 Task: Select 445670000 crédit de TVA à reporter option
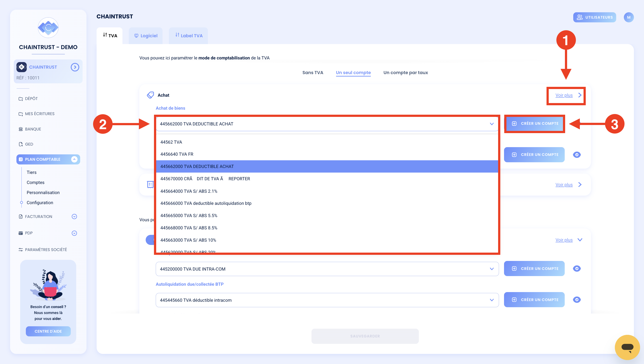click(x=327, y=179)
